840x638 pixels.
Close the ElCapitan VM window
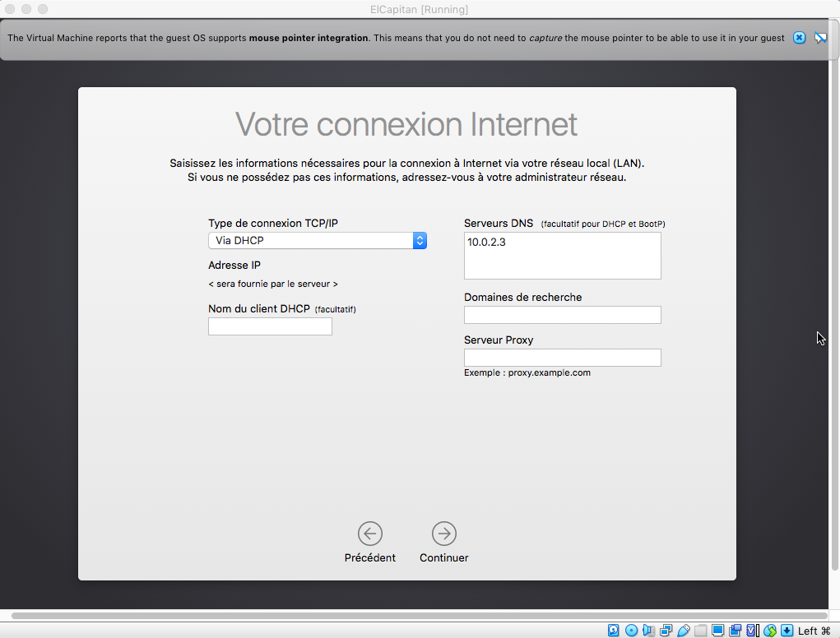click(10, 9)
